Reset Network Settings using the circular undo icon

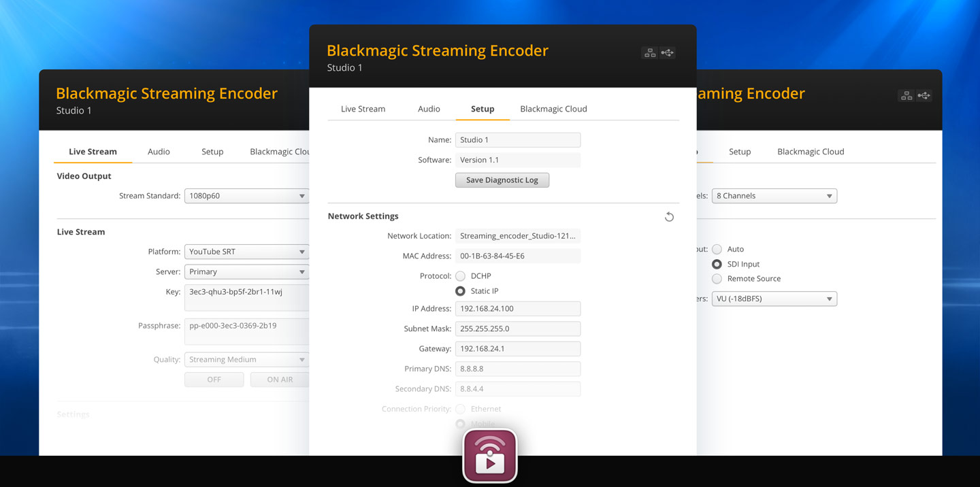click(x=669, y=216)
